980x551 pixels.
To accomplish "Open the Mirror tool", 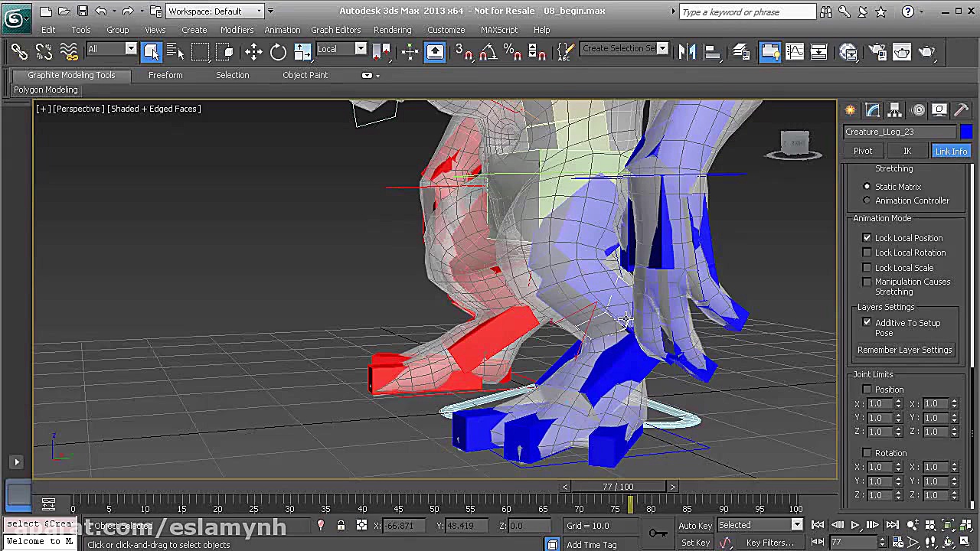I will [687, 52].
